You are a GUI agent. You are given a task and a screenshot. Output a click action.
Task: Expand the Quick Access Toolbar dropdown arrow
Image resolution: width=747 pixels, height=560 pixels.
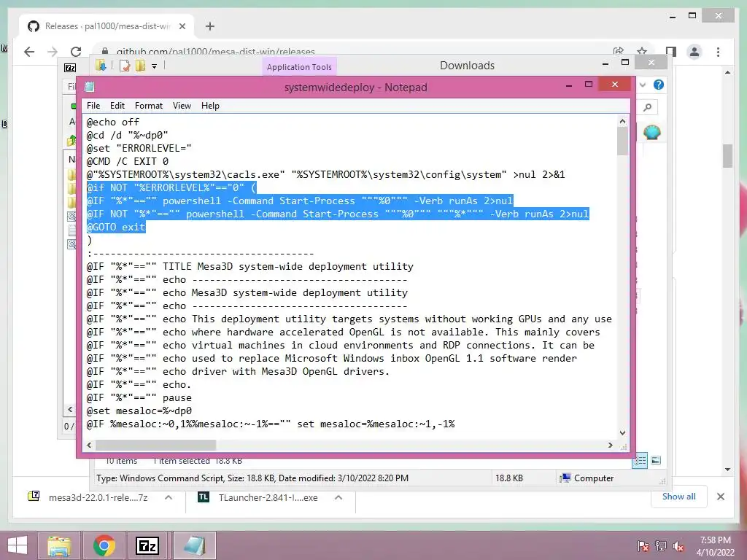coord(155,66)
